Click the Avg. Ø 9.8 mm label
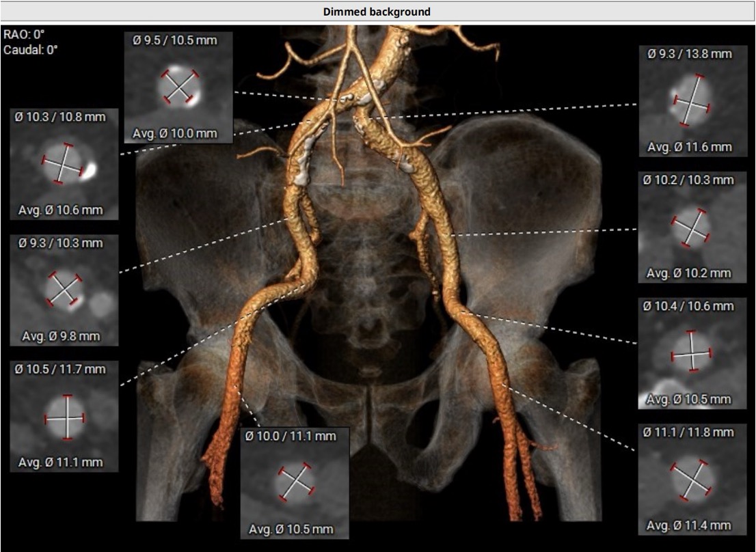The height and width of the screenshot is (552, 756). coord(61,336)
